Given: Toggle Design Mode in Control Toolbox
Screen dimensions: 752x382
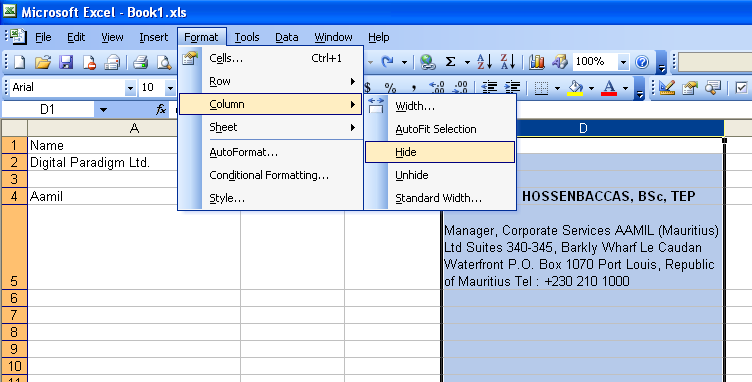Looking at the screenshot, I should click(667, 88).
